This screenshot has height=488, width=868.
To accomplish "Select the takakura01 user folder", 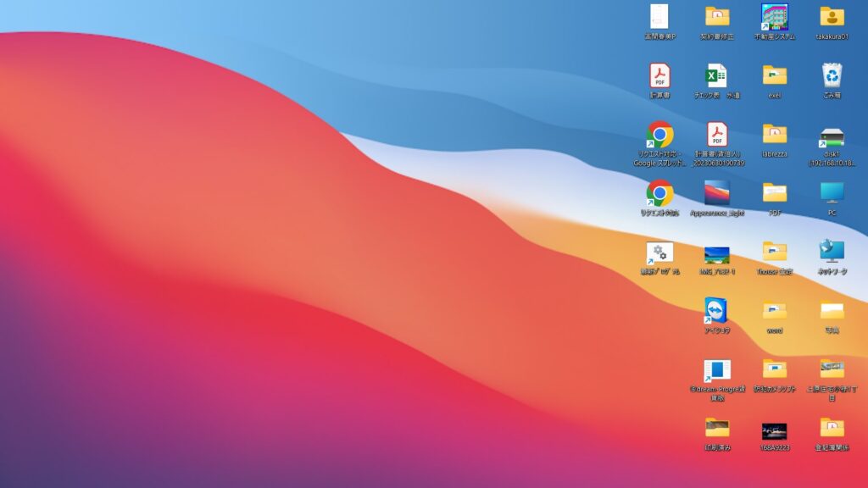I will pos(832,16).
